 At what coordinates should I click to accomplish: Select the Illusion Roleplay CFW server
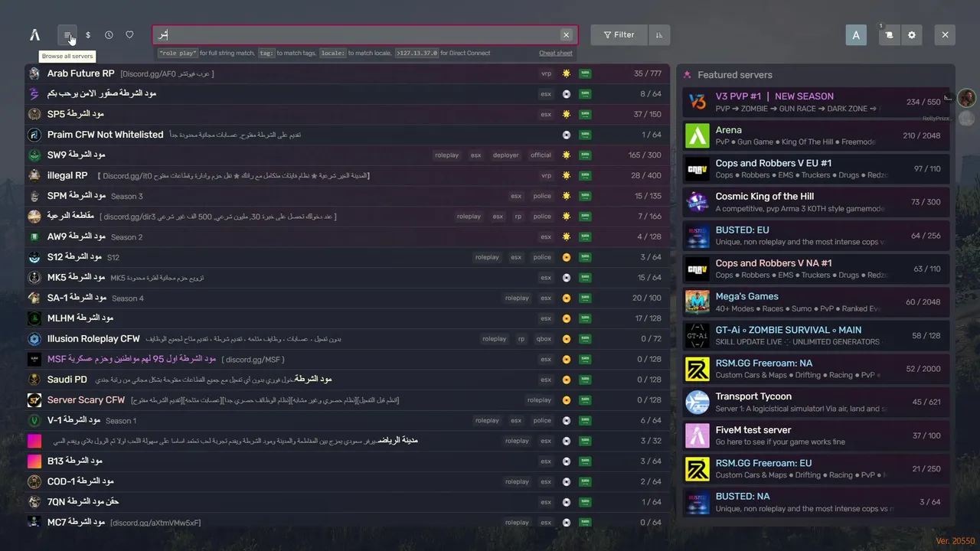pos(347,338)
